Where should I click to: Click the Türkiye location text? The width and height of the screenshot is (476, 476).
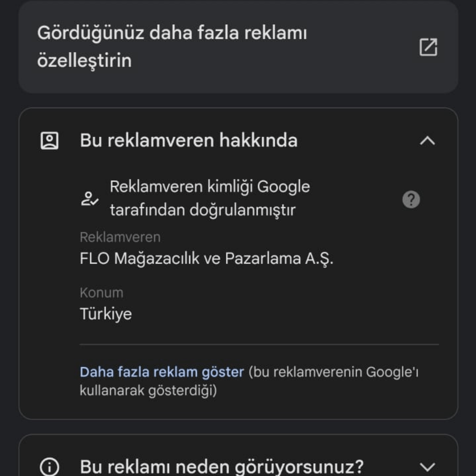(x=106, y=314)
